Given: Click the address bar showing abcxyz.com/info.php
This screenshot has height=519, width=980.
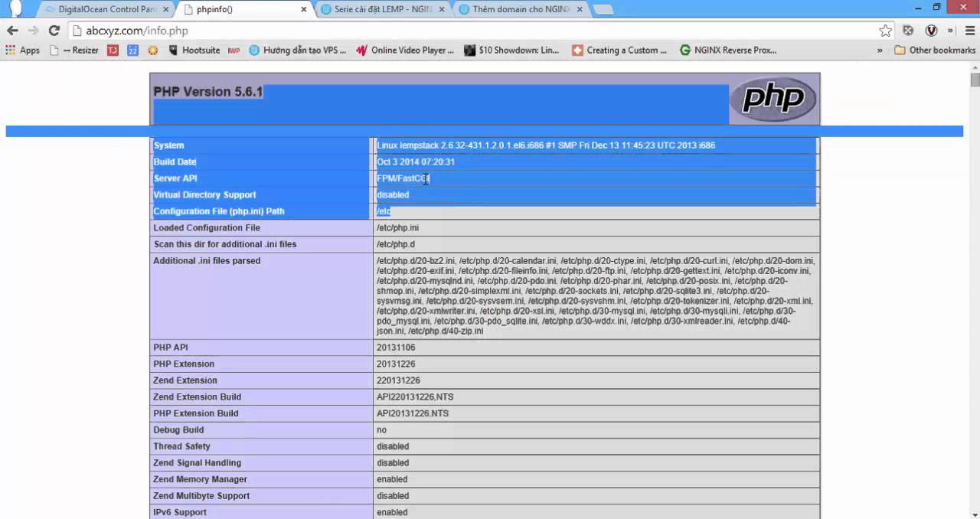Looking at the screenshot, I should (479, 31).
